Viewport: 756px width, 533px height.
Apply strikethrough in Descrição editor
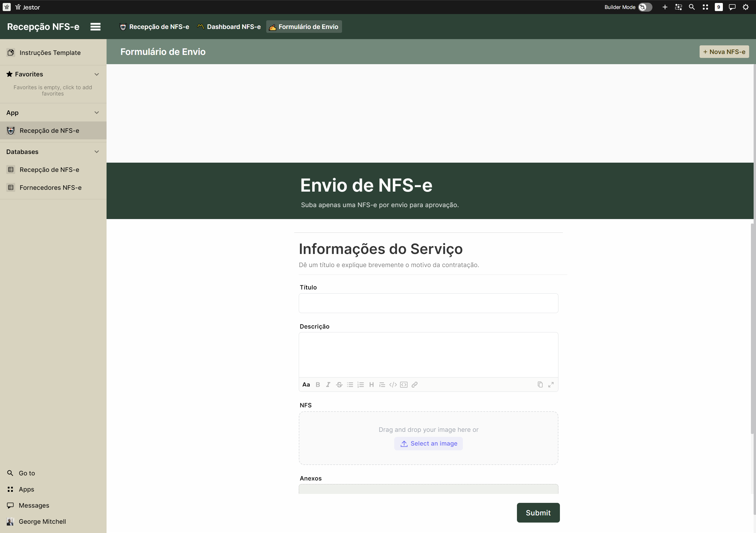click(339, 384)
